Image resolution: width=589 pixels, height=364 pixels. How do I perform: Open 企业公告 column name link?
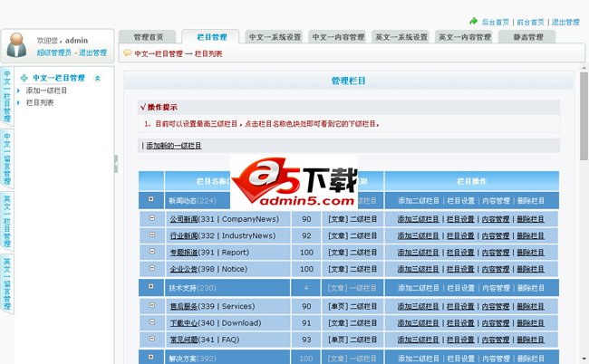[x=184, y=269]
